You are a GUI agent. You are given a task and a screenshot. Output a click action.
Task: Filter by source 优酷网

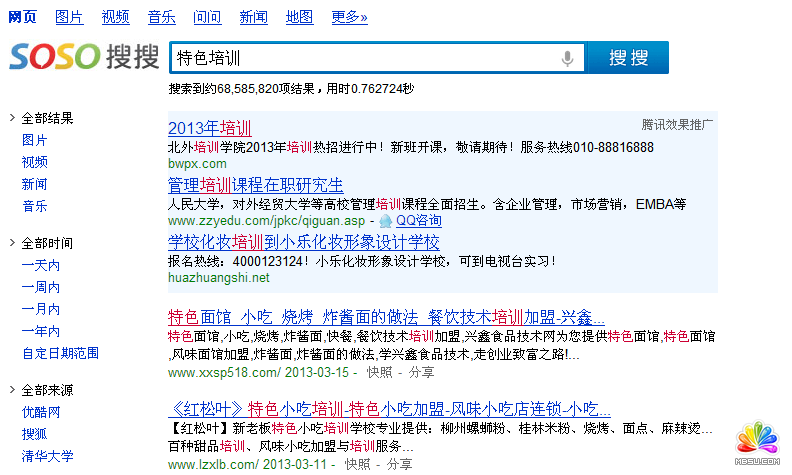pyautogui.click(x=41, y=412)
